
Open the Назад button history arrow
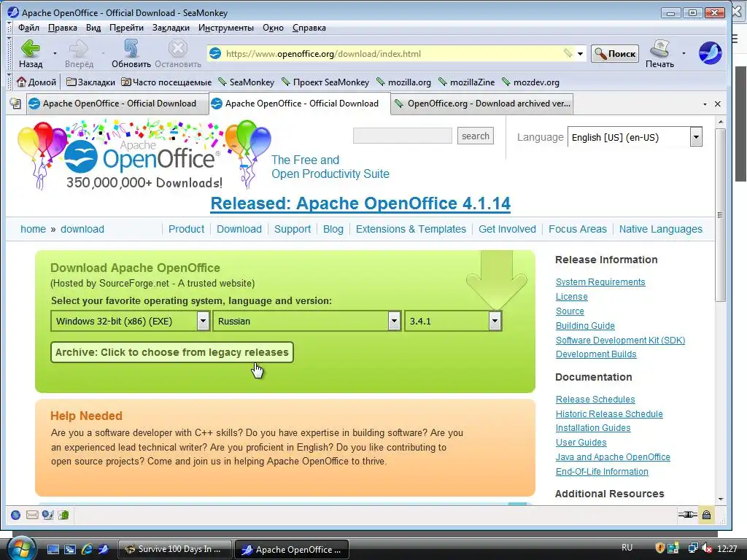coord(55,53)
